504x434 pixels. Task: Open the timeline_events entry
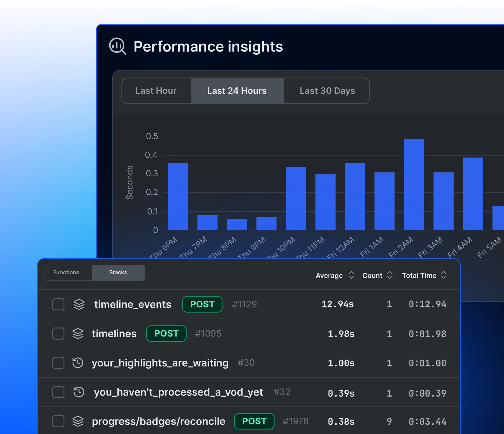click(133, 304)
